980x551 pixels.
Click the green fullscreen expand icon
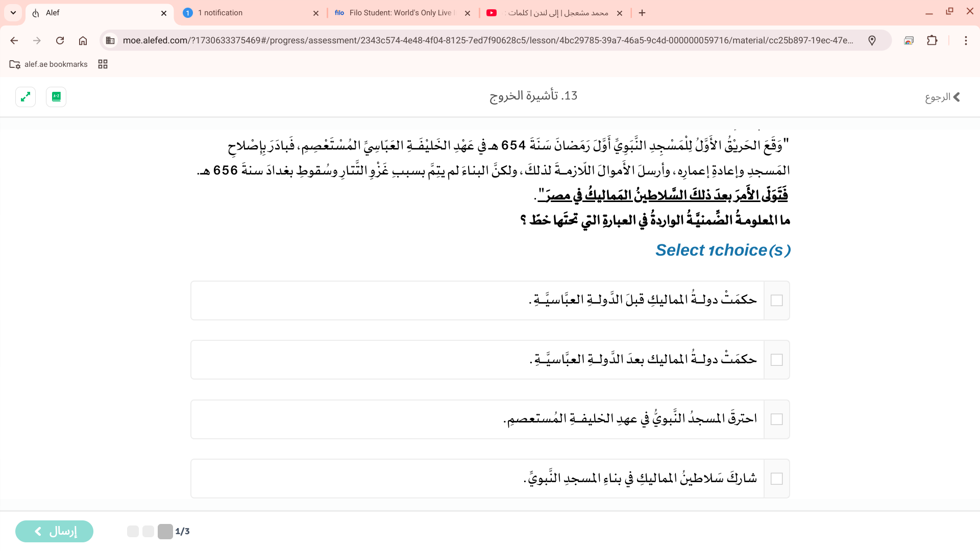26,96
